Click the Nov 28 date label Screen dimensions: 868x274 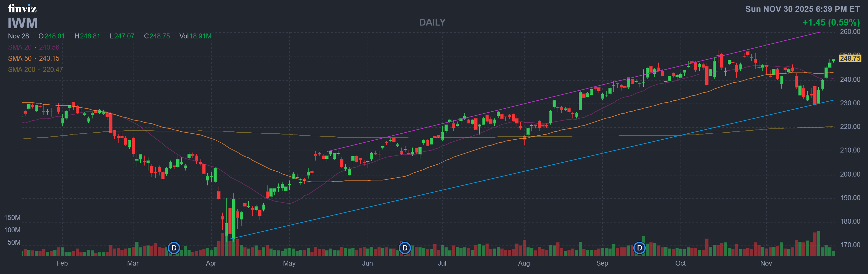click(19, 36)
